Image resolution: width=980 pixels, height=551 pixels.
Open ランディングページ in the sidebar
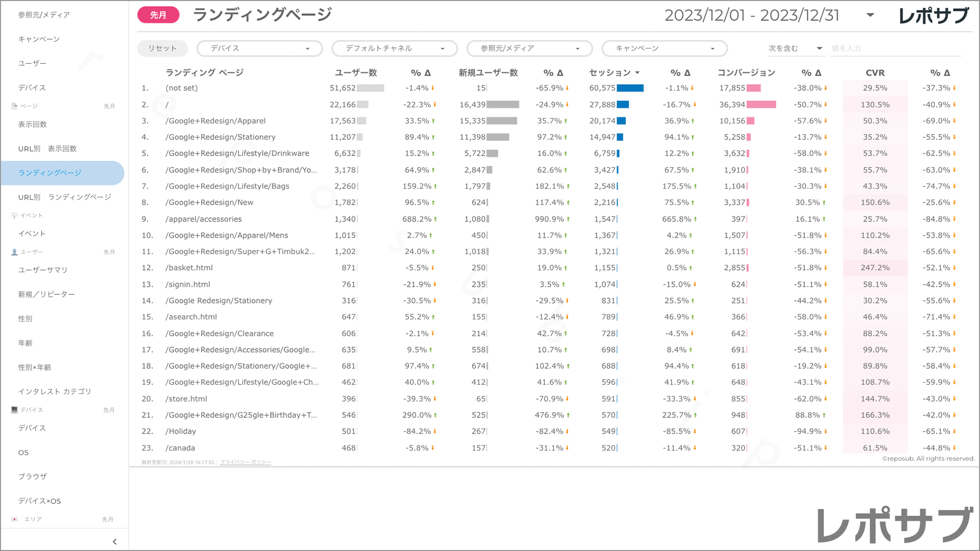point(50,173)
